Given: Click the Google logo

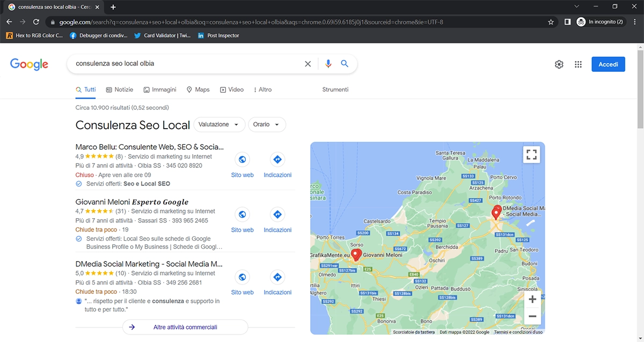Looking at the screenshot, I should pos(29,64).
